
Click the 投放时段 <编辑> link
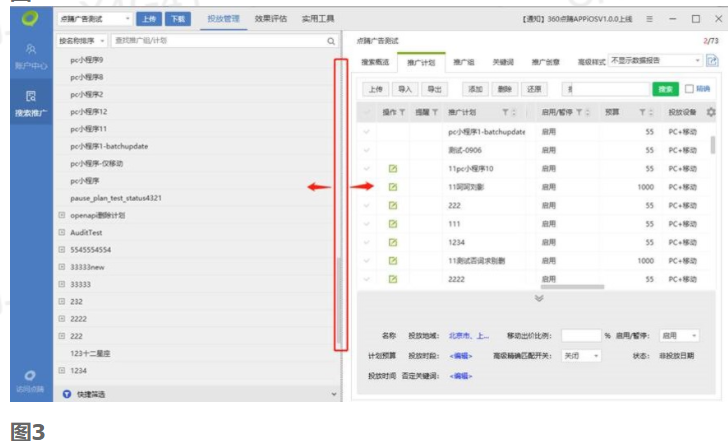(461, 356)
